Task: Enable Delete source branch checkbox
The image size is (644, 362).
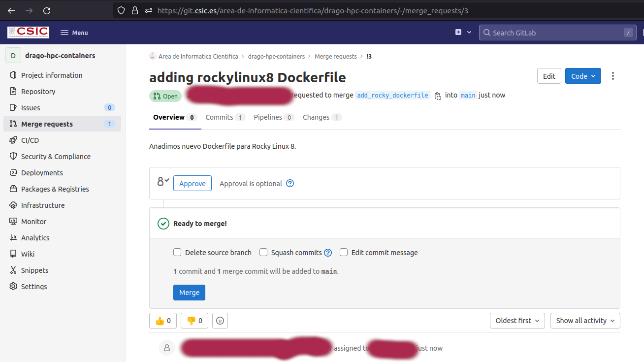Action: 177,252
